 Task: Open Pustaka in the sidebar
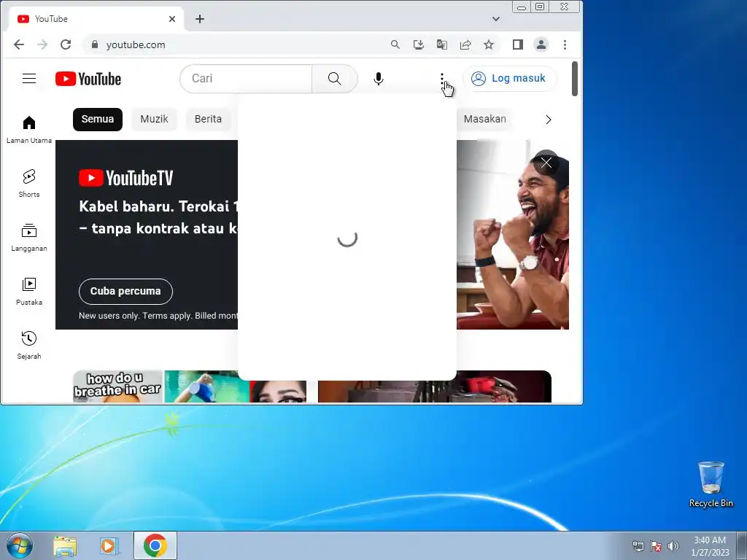[29, 291]
